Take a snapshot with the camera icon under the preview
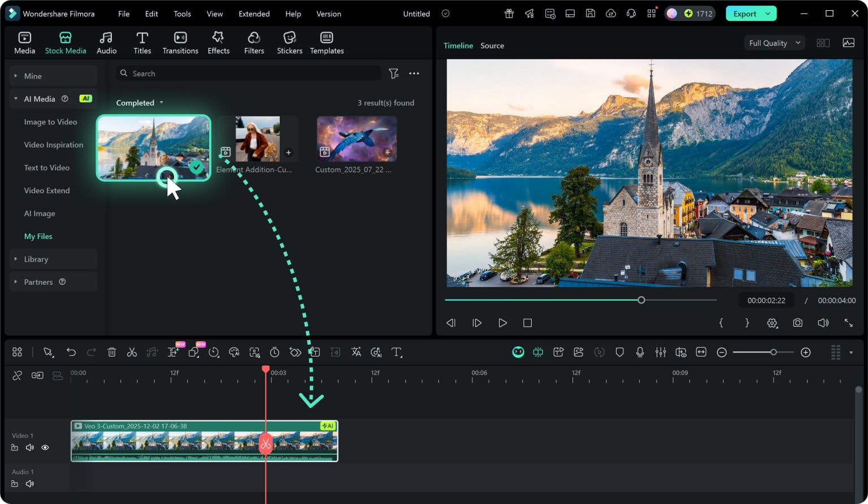This screenshot has width=868, height=504. [798, 323]
